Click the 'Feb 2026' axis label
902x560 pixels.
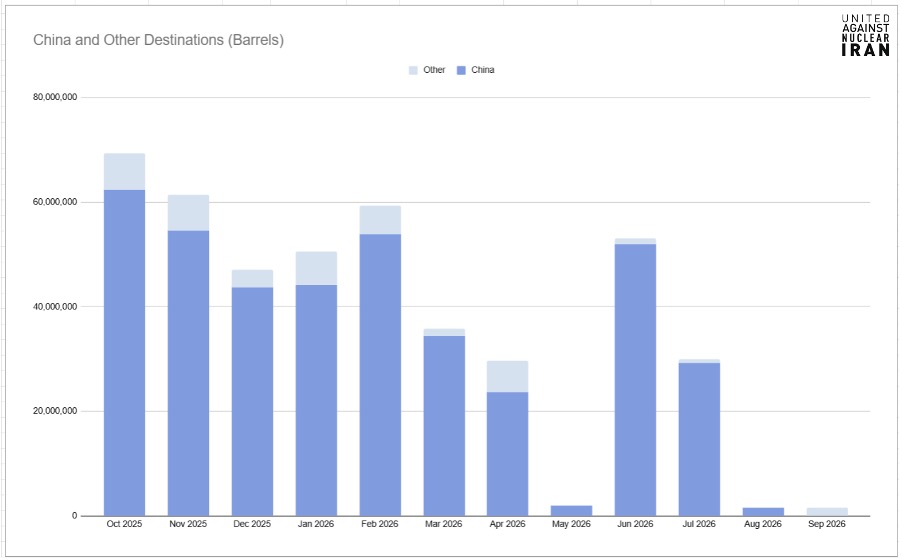coord(380,524)
